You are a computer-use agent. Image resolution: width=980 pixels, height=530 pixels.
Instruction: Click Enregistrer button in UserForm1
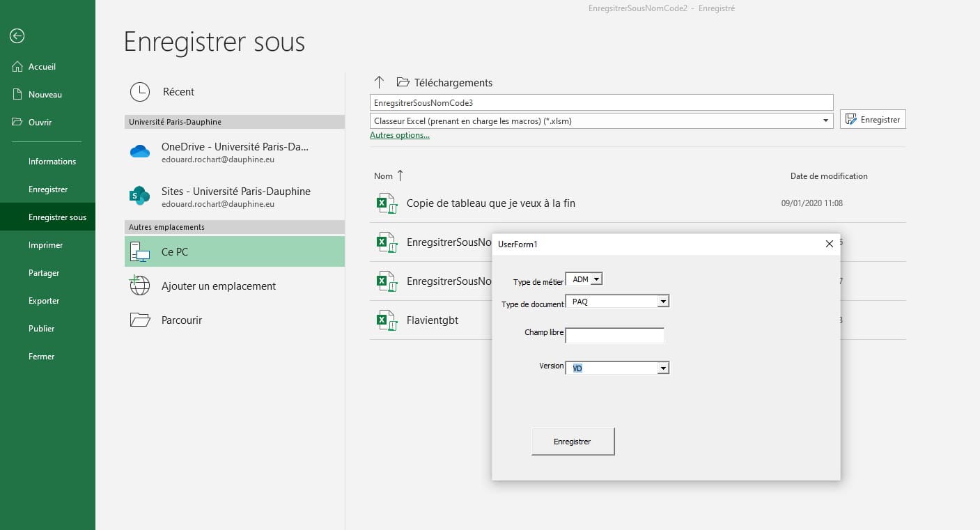[x=573, y=442]
